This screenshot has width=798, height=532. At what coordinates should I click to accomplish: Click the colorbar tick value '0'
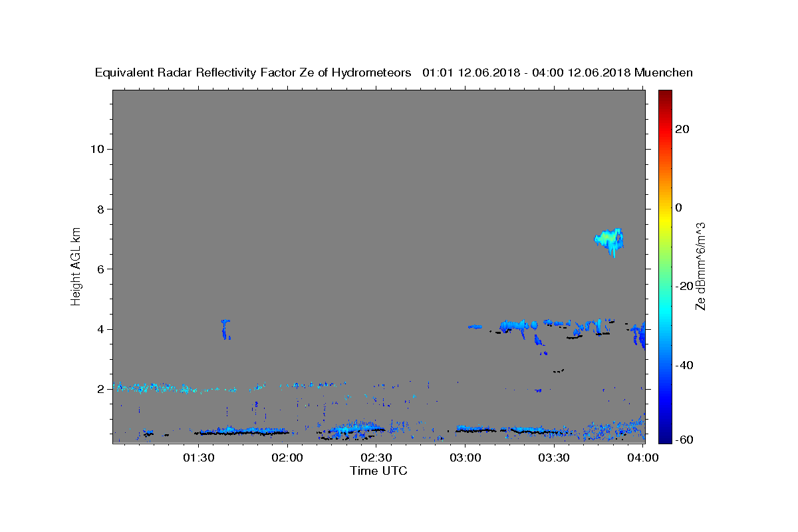tap(679, 207)
